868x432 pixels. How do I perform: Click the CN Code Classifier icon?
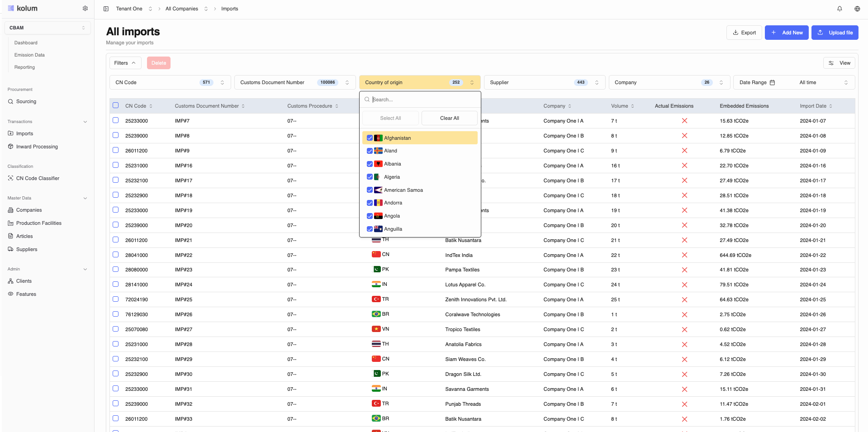[10, 178]
